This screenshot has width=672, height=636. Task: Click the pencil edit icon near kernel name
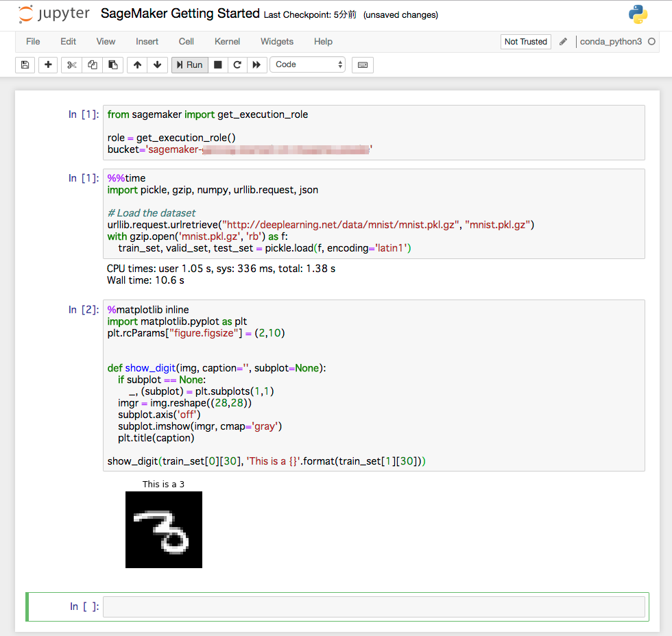[563, 42]
